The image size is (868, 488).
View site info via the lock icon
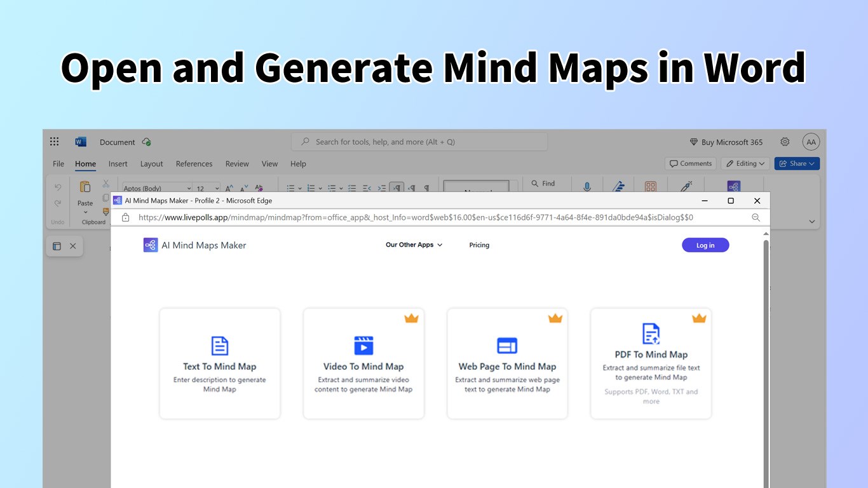tap(125, 217)
